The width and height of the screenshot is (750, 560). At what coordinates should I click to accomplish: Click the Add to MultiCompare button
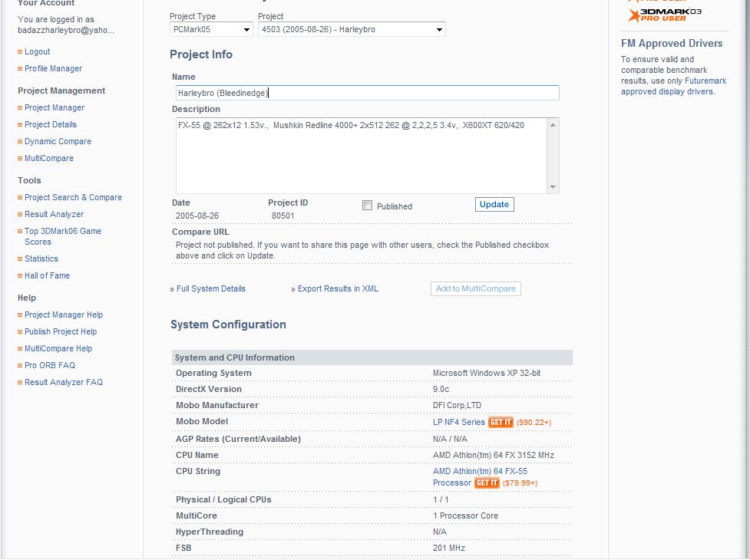(x=476, y=288)
